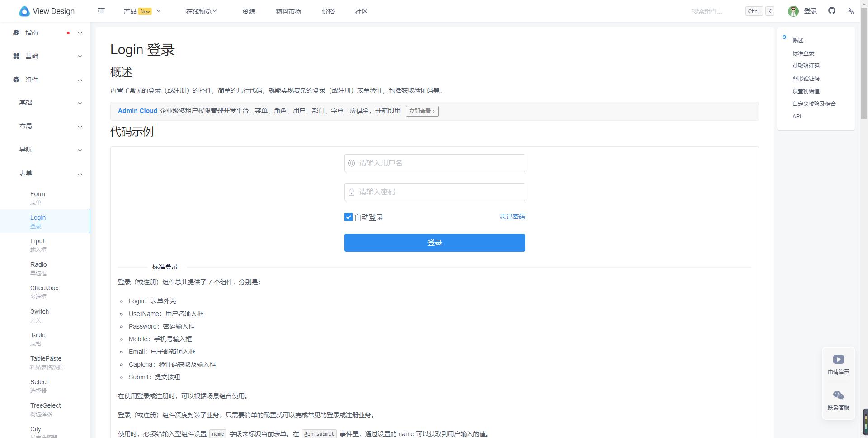The height and width of the screenshot is (438, 868).
Task: Click the 申请演示 video icon
Action: (838, 359)
